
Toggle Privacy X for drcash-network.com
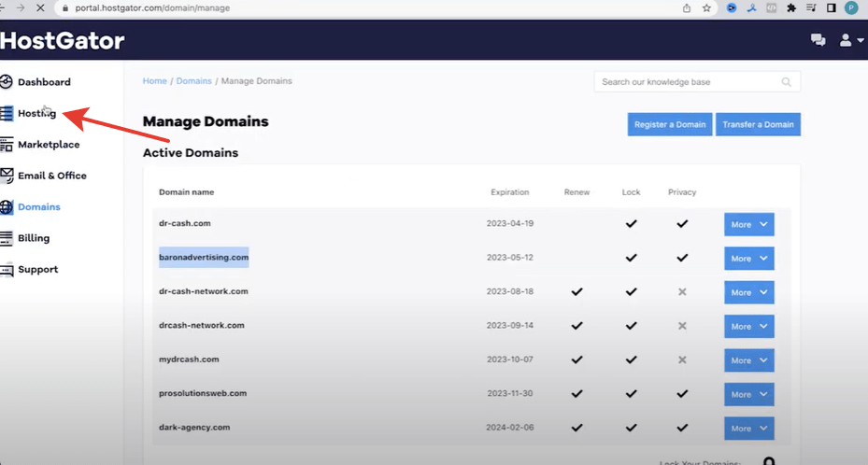[x=682, y=326]
